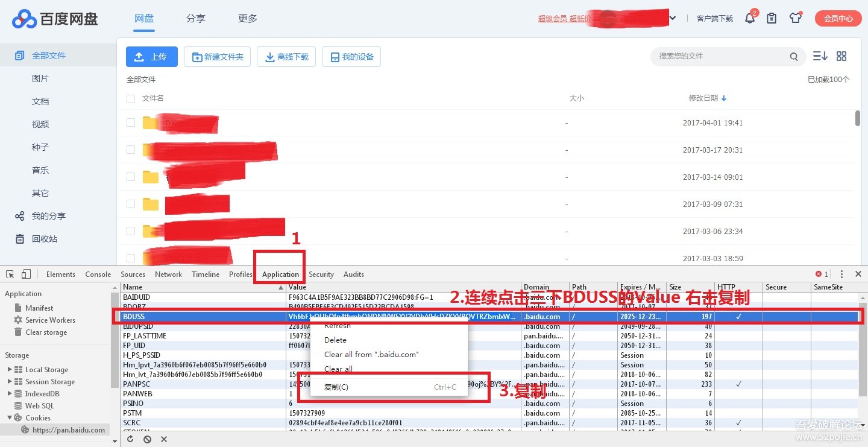Open the shirt skin theme icon
Image resolution: width=868 pixels, height=447 pixels.
[x=796, y=18]
